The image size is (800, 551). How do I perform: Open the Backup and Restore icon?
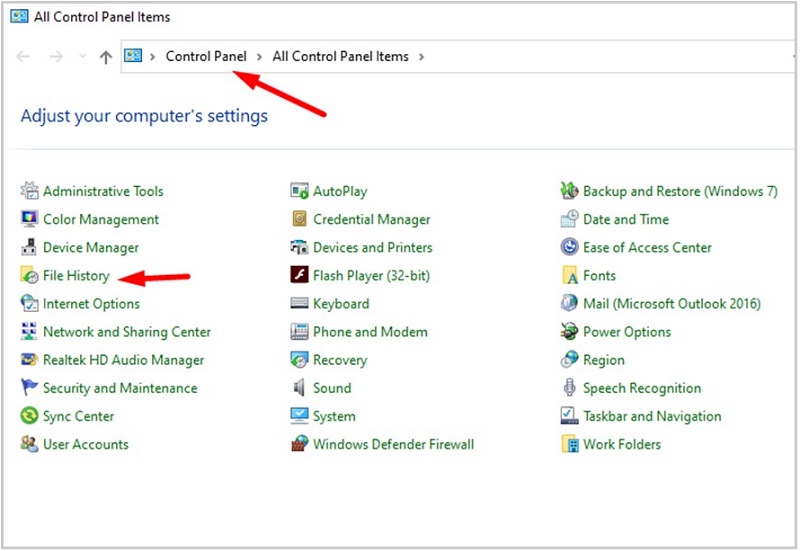click(569, 191)
